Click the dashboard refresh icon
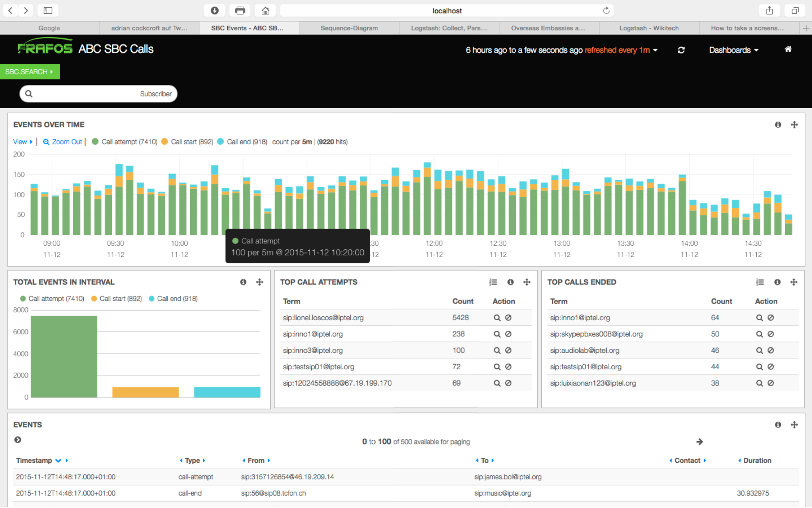812x508 pixels. coord(681,50)
